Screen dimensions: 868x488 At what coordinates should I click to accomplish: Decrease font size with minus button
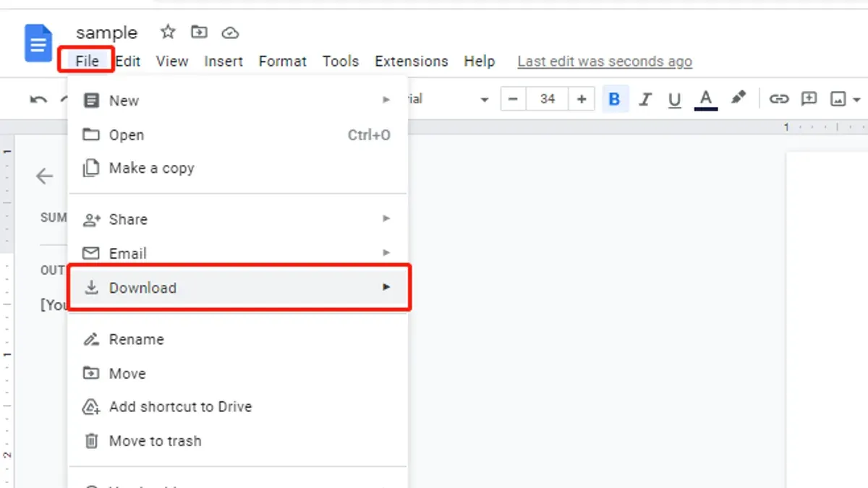(514, 99)
